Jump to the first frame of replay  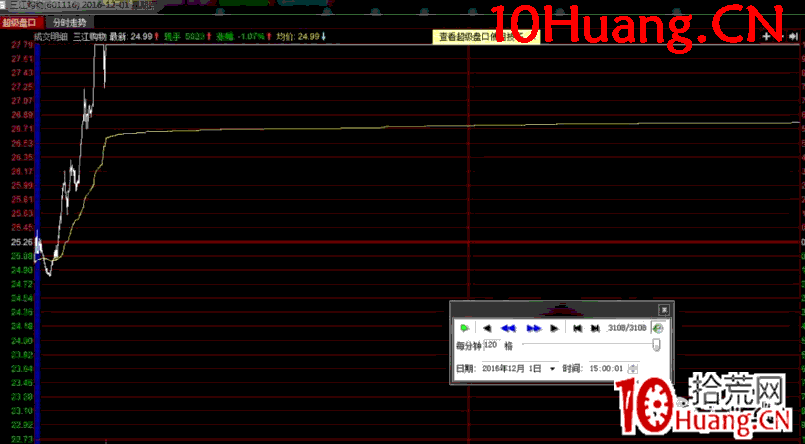click(577, 328)
